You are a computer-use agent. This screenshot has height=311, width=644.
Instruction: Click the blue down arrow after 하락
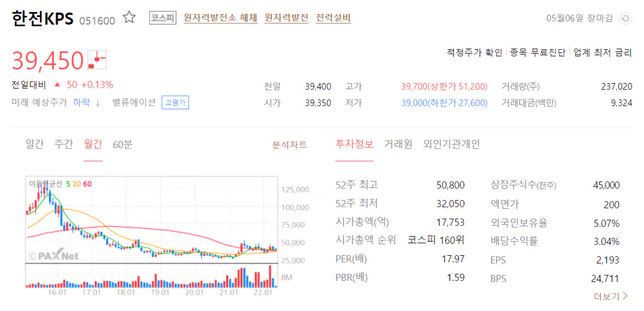click(x=98, y=103)
